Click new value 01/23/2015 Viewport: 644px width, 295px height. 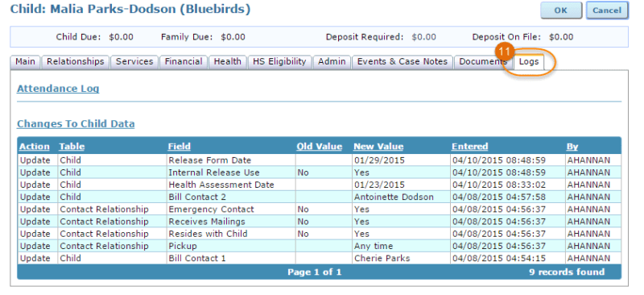click(x=379, y=185)
